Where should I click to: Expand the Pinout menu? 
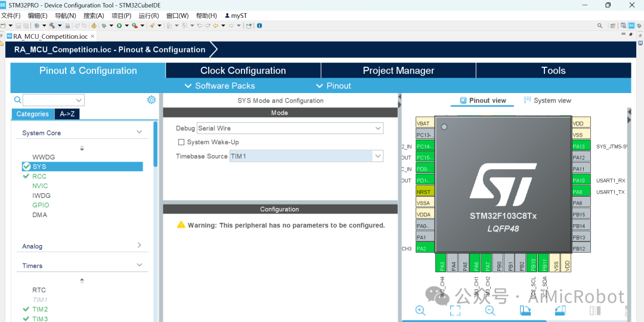coord(333,86)
